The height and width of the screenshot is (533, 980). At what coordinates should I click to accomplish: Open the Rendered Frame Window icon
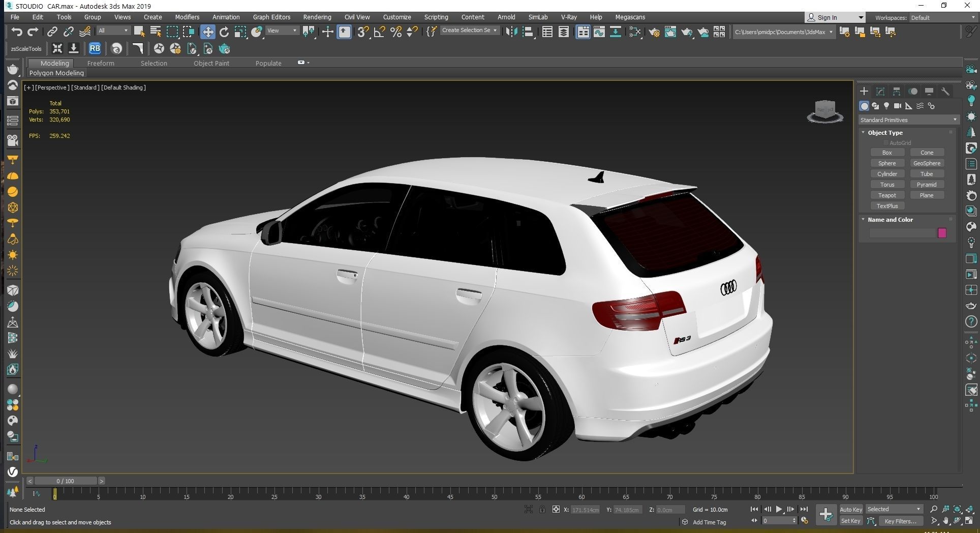point(670,32)
